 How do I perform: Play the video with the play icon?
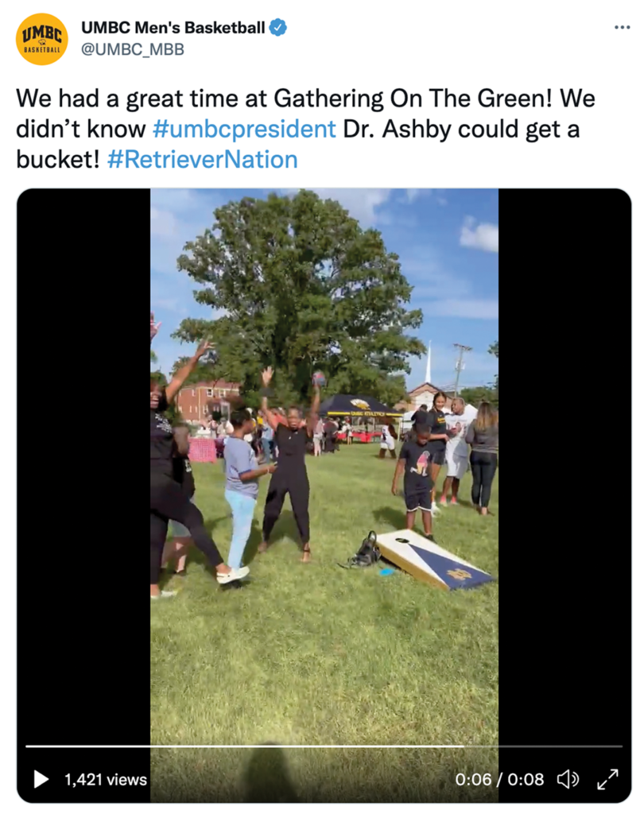(41, 779)
